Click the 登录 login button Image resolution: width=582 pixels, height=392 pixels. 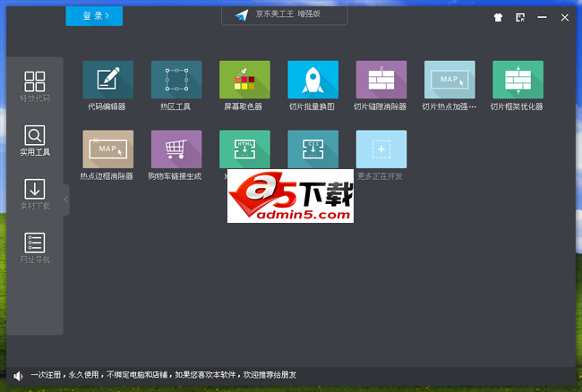click(94, 16)
